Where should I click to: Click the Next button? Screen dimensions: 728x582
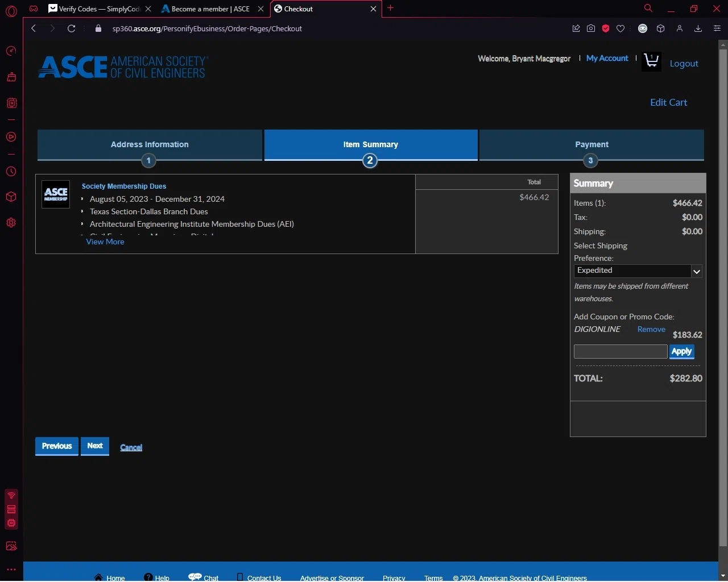pos(95,446)
